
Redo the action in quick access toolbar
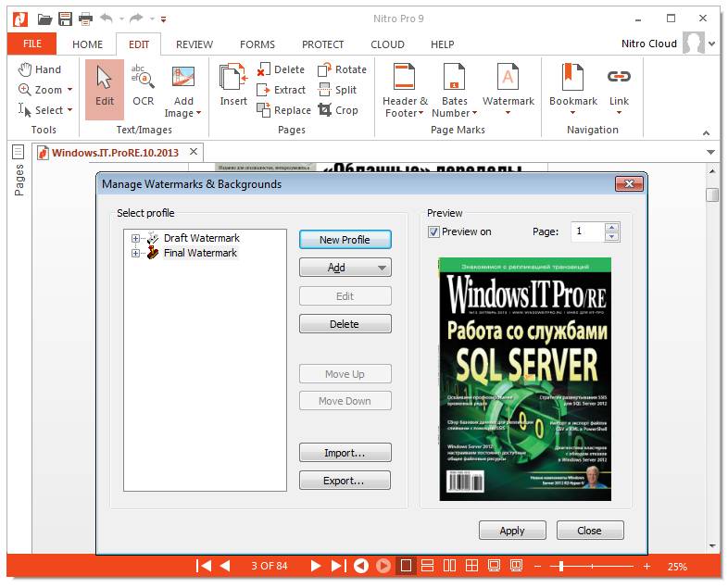pyautogui.click(x=136, y=19)
